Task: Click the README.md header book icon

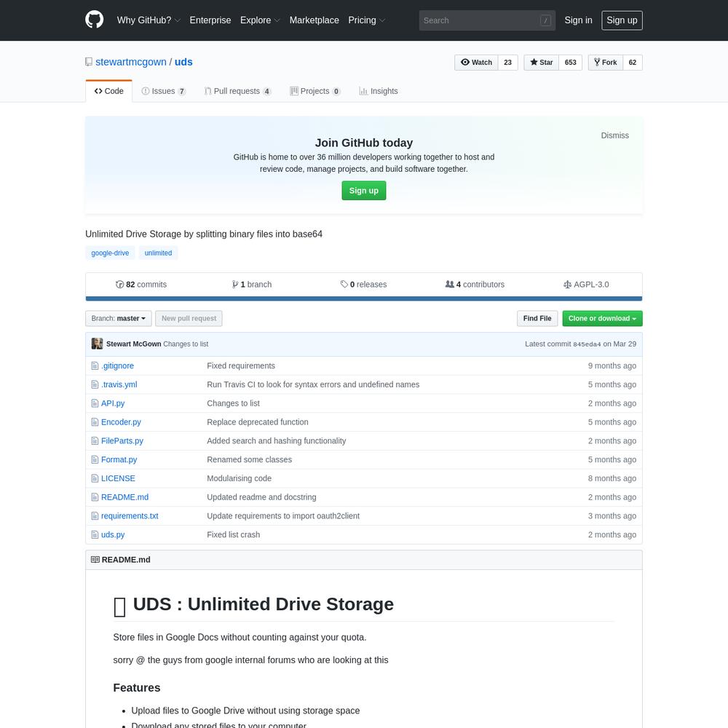Action: pos(95,559)
